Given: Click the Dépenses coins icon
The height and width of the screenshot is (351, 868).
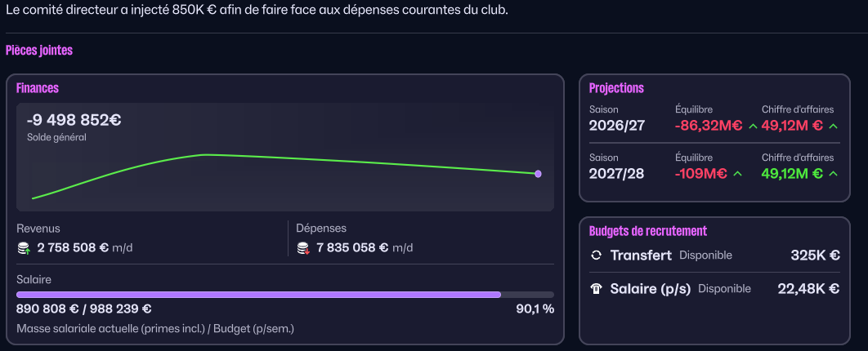Looking at the screenshot, I should (x=304, y=247).
